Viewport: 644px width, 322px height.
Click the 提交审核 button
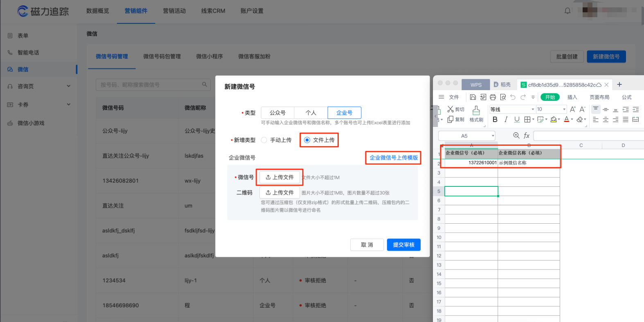(x=403, y=245)
